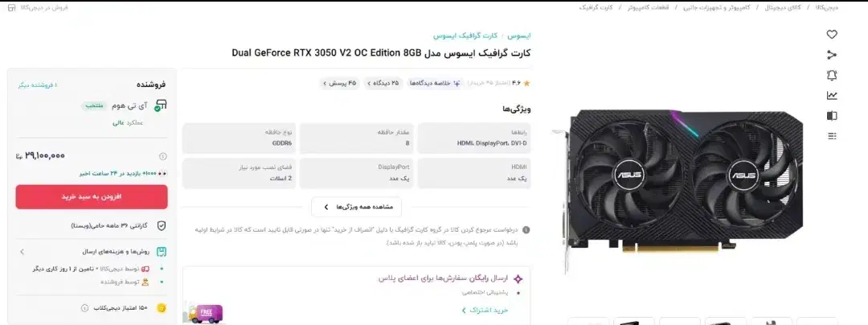Click the Digiclub points info icon
This screenshot has height=325, width=868.
84,308
